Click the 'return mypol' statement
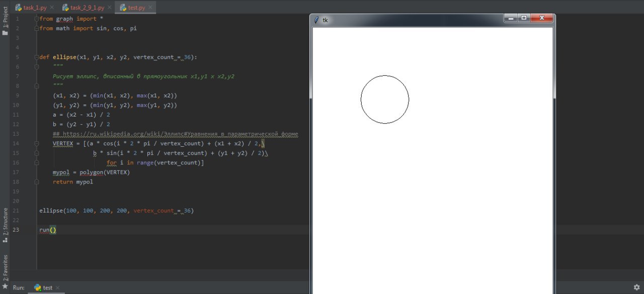 [x=73, y=182]
